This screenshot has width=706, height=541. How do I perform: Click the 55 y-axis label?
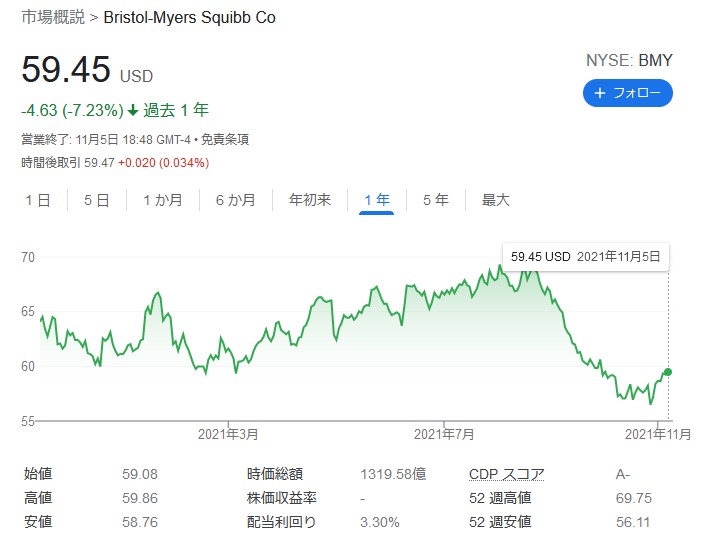(28, 421)
